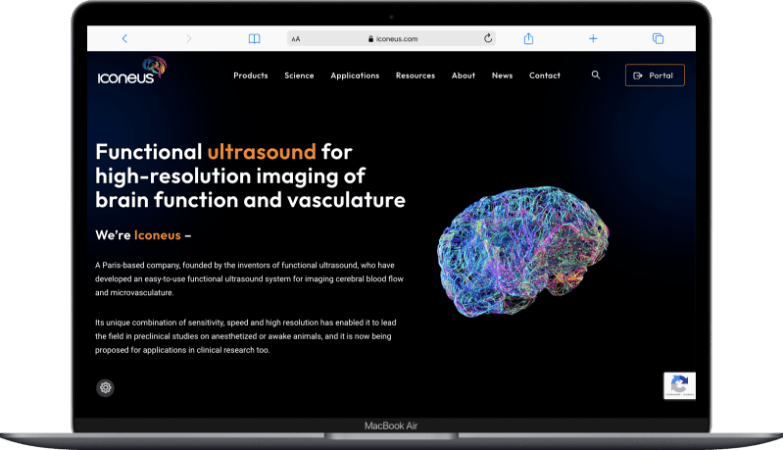Go back with the Safari back arrow
This screenshot has height=450, width=783.
(x=125, y=38)
